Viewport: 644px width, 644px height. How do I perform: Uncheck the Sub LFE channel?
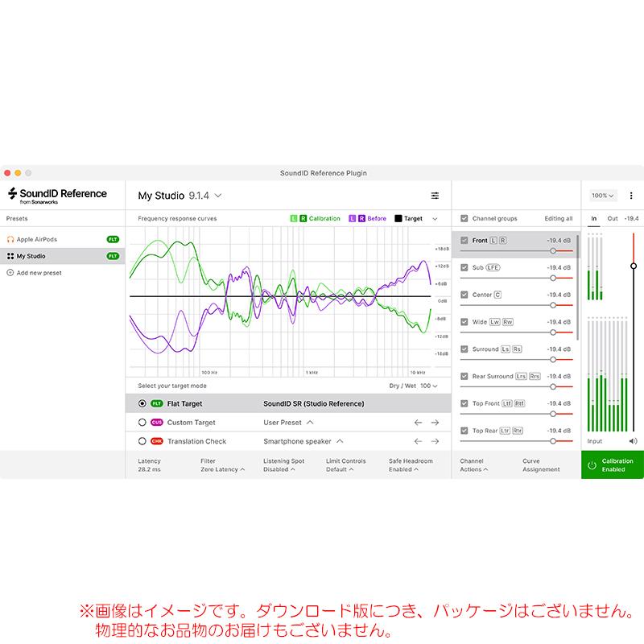pos(464,266)
